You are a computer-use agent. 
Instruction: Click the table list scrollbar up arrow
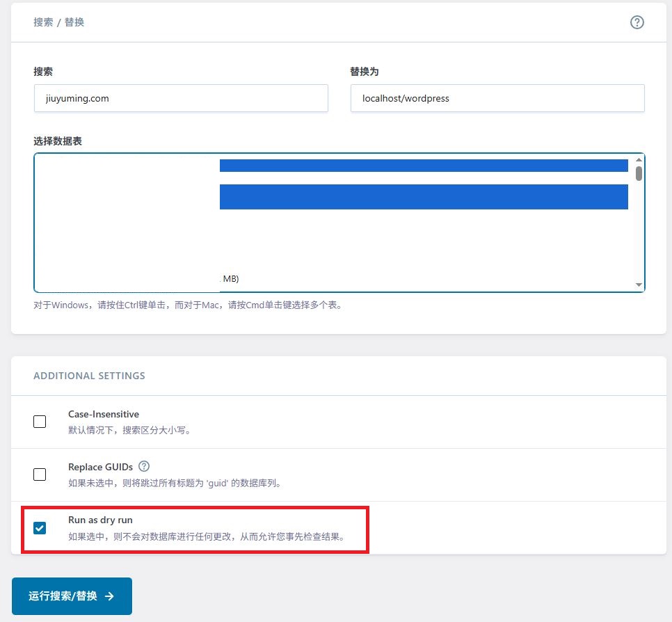pos(639,160)
